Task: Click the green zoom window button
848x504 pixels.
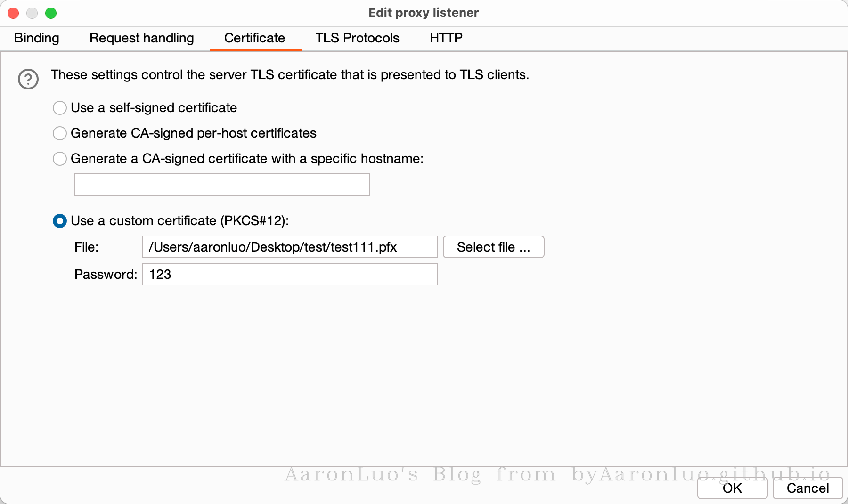Action: [51, 13]
